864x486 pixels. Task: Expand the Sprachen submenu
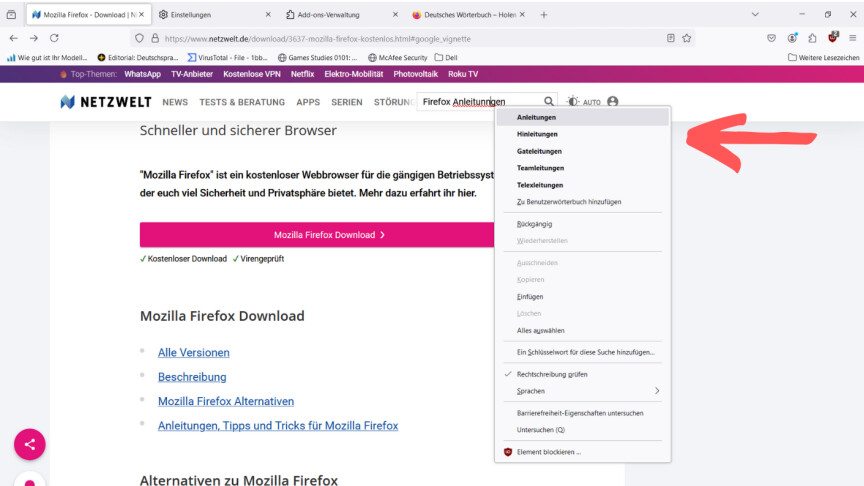tap(582, 391)
